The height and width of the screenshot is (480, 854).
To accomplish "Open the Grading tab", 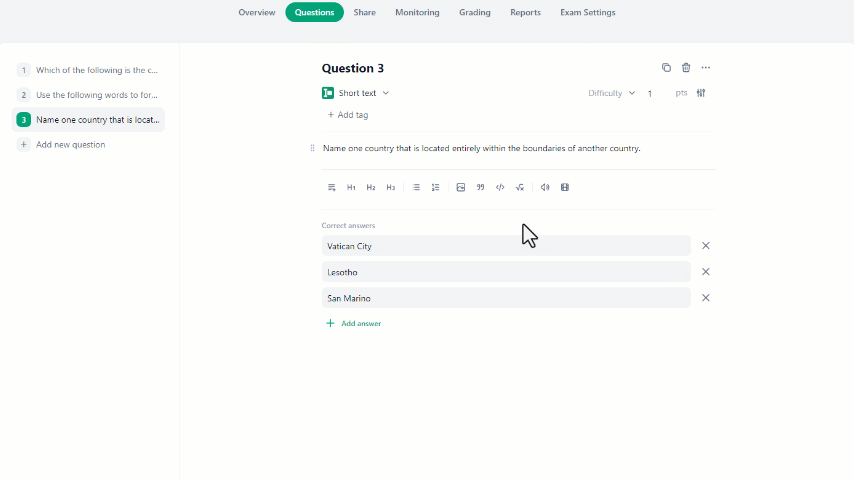I will [x=474, y=13].
